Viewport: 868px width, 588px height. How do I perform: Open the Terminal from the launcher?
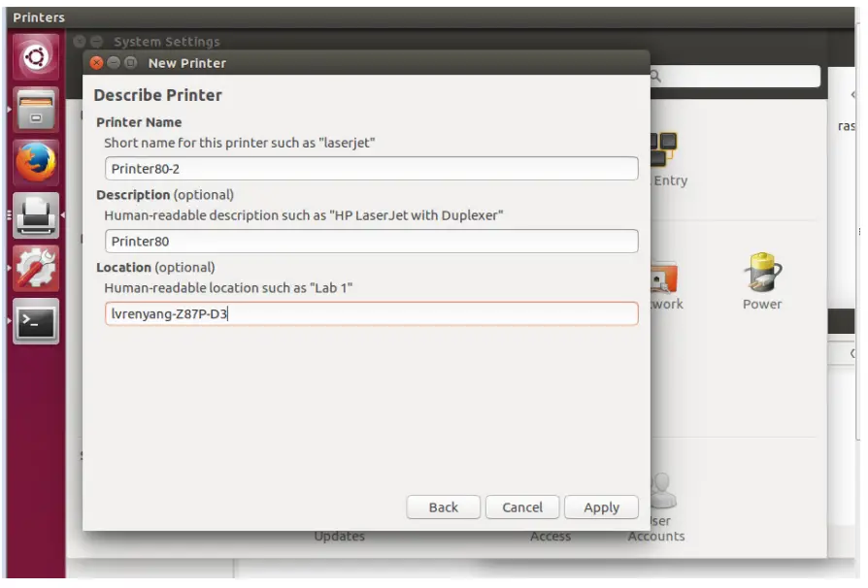pyautogui.click(x=36, y=321)
